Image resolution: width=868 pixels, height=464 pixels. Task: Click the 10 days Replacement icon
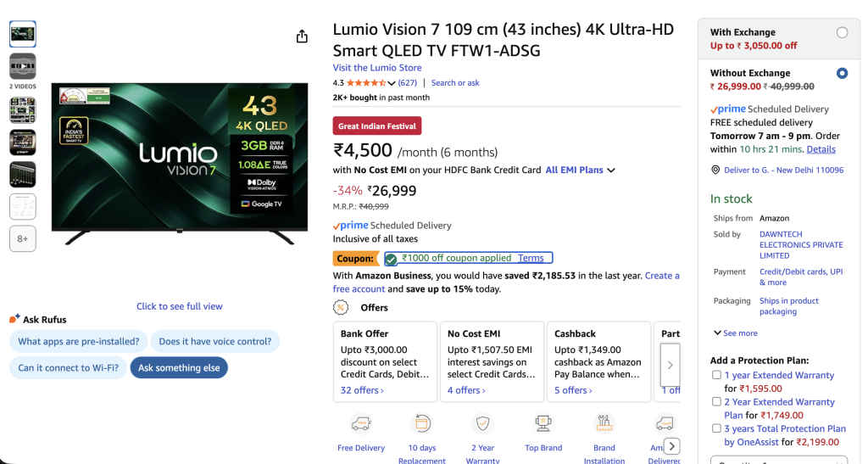pyautogui.click(x=421, y=423)
